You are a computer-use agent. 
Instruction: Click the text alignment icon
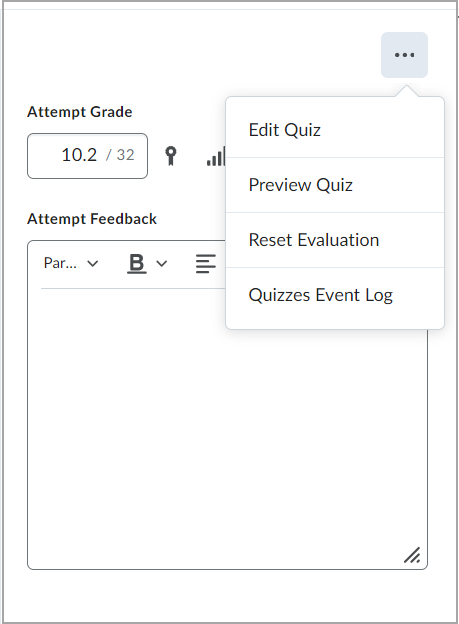click(x=206, y=263)
